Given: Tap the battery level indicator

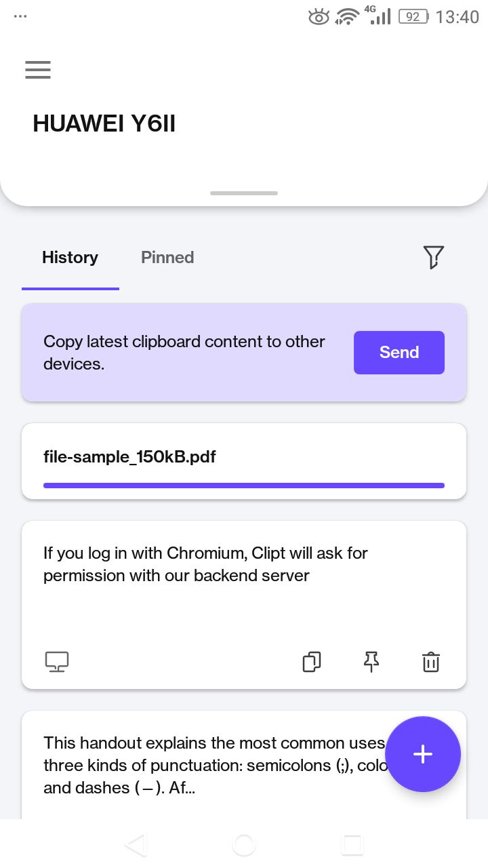Looking at the screenshot, I should [411, 17].
